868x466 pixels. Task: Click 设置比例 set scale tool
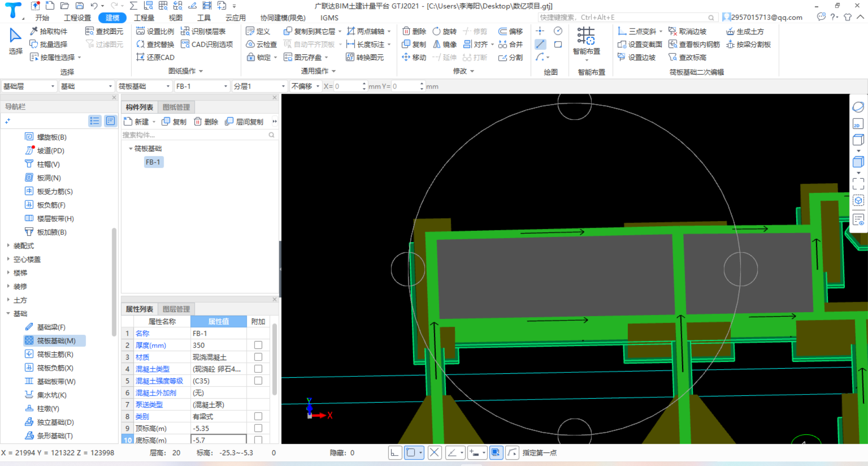click(x=155, y=31)
